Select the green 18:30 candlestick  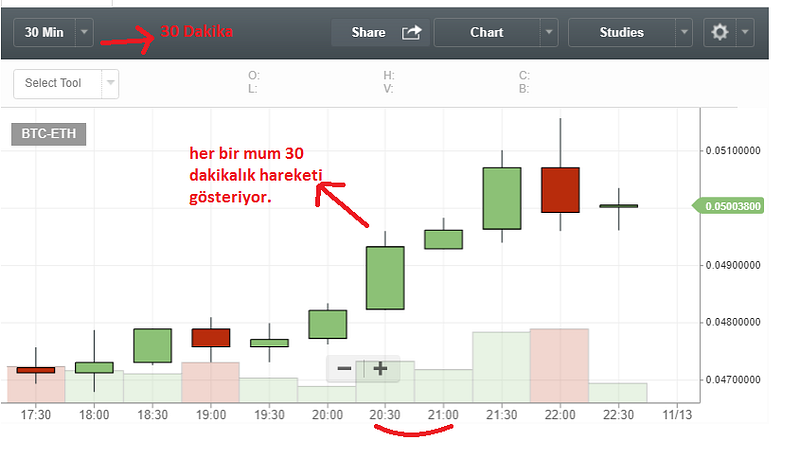pyautogui.click(x=153, y=345)
